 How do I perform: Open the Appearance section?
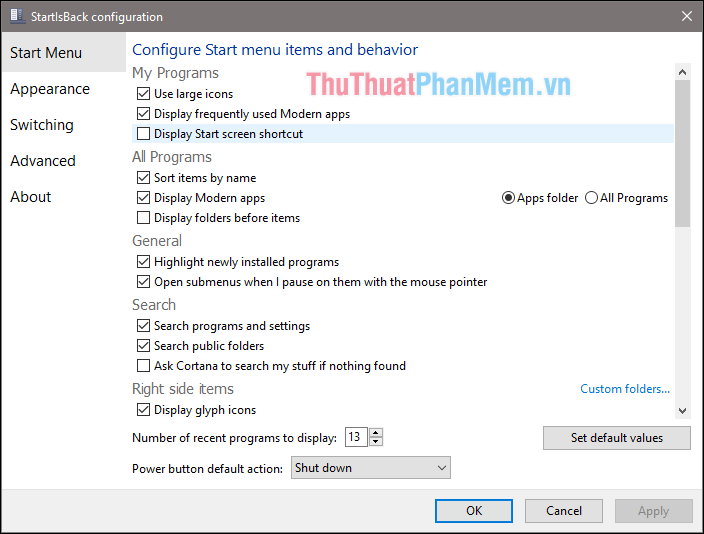[x=50, y=89]
